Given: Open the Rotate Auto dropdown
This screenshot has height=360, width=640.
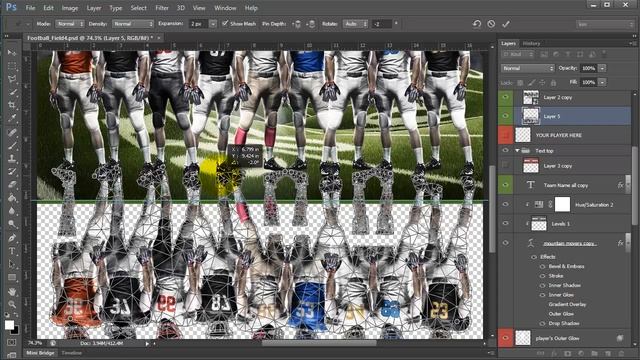Looking at the screenshot, I should click(x=355, y=24).
